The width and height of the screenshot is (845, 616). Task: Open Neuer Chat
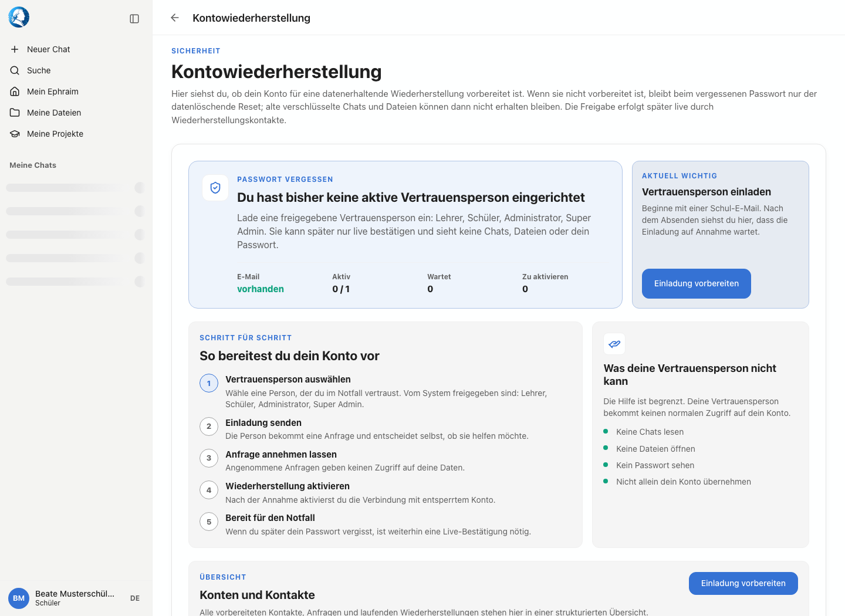point(76,49)
